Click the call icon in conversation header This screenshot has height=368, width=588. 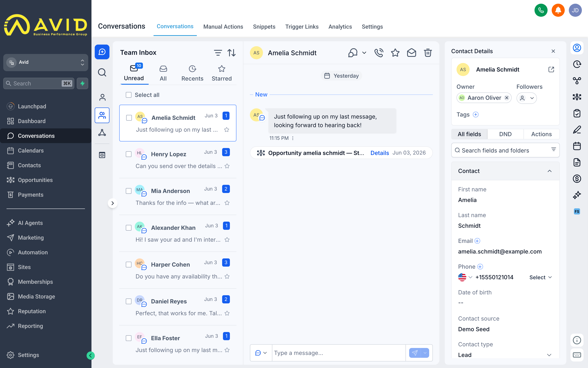click(379, 53)
